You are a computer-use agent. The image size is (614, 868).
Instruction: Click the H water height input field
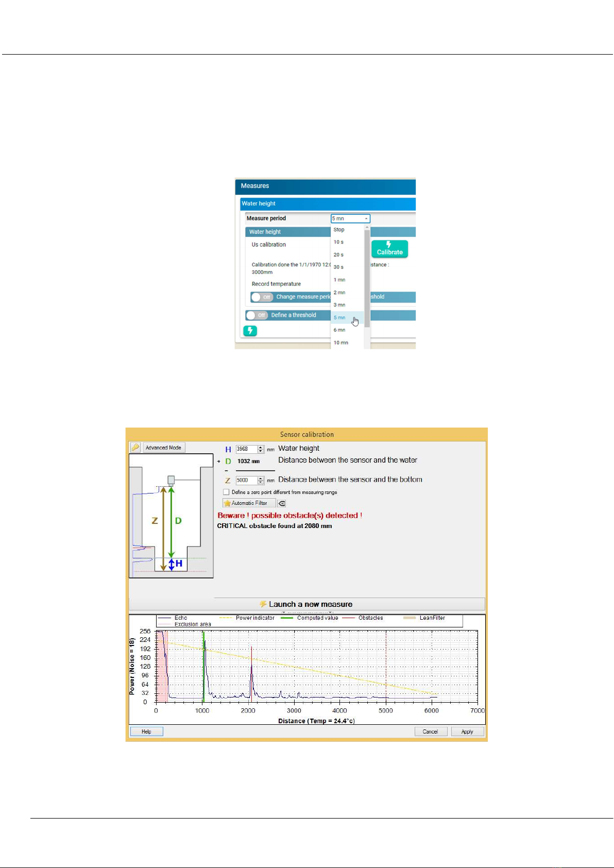tap(247, 449)
